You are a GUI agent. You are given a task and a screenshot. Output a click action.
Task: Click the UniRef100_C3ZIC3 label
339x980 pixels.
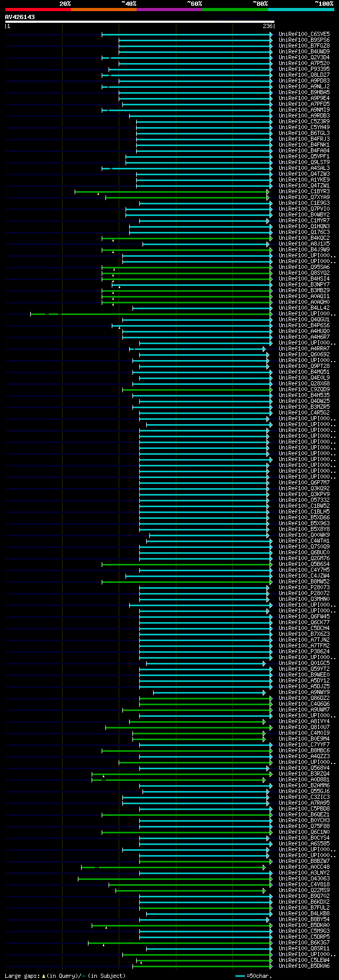click(x=304, y=797)
